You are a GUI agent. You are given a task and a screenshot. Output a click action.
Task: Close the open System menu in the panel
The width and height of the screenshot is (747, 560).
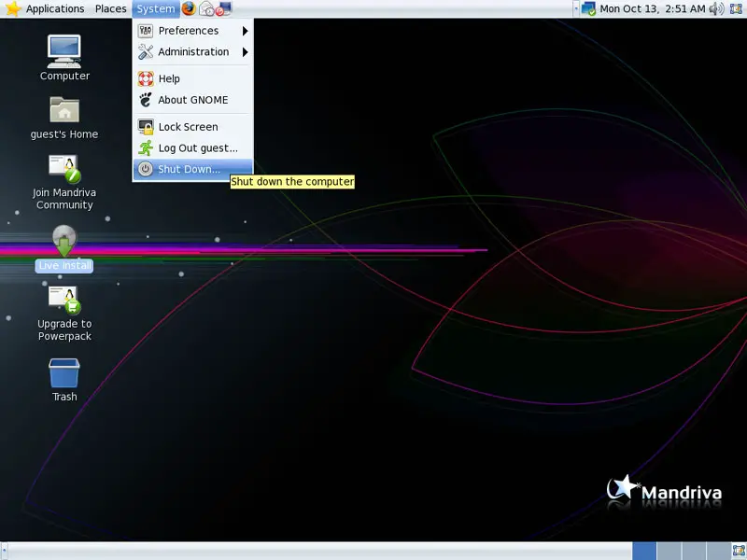tap(156, 8)
